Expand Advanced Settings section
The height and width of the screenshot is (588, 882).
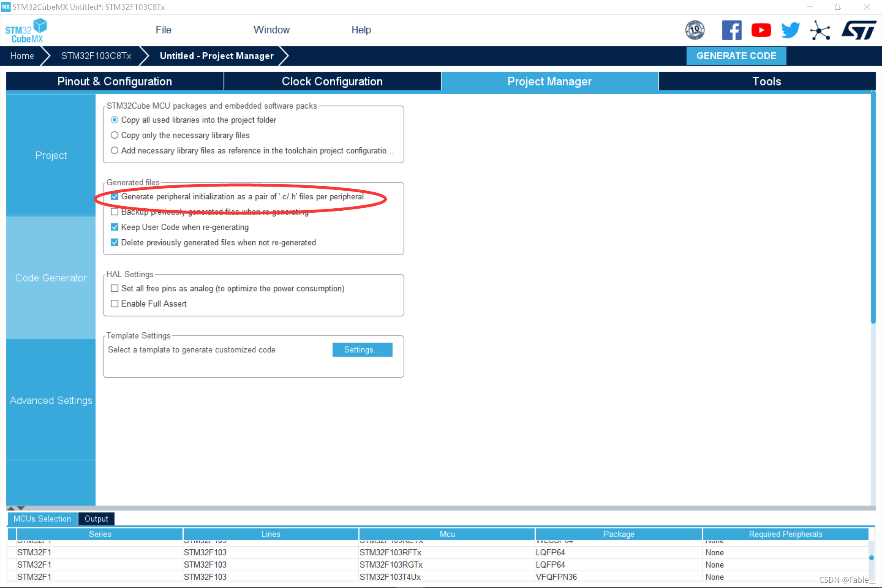pos(51,400)
